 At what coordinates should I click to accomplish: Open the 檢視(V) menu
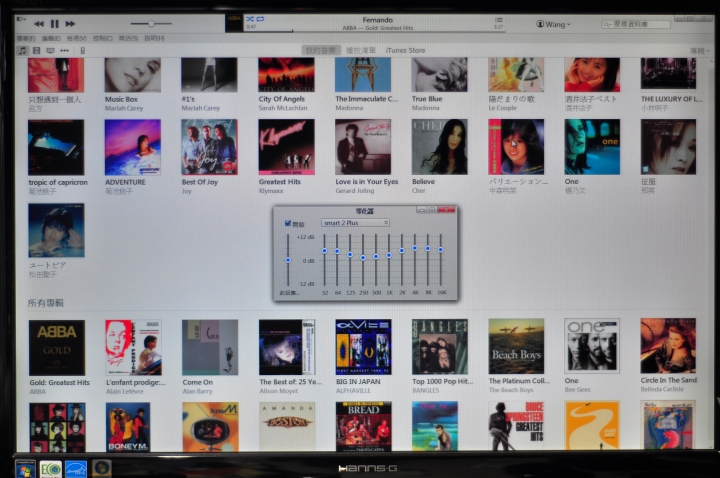(x=77, y=38)
